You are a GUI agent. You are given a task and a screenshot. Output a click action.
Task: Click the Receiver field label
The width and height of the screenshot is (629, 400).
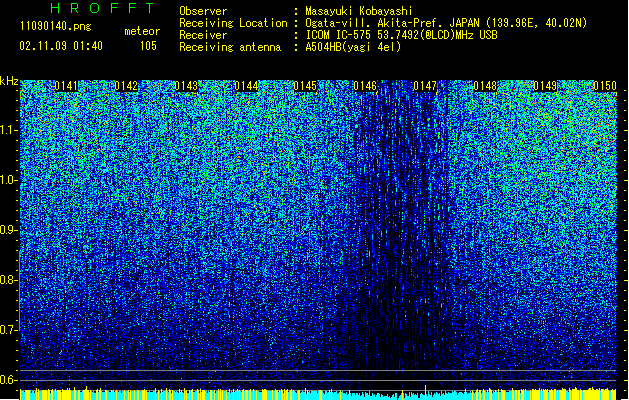[203, 35]
